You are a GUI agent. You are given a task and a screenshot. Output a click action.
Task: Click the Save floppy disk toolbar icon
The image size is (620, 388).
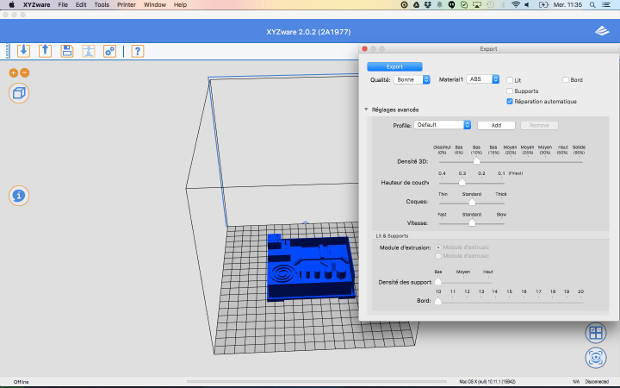67,51
